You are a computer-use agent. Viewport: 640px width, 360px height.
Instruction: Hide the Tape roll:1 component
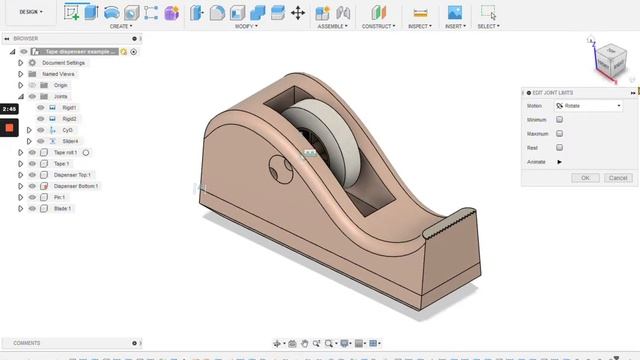(32, 153)
